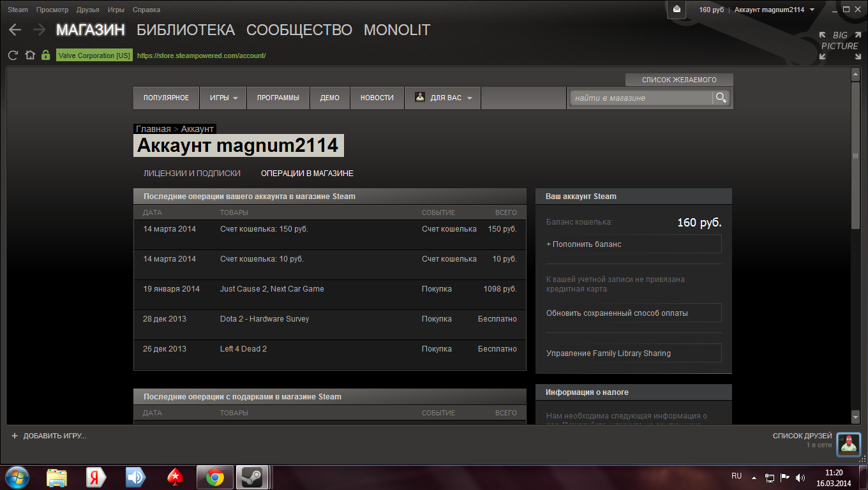Go to the Библиотека section
868x490 pixels.
click(186, 30)
